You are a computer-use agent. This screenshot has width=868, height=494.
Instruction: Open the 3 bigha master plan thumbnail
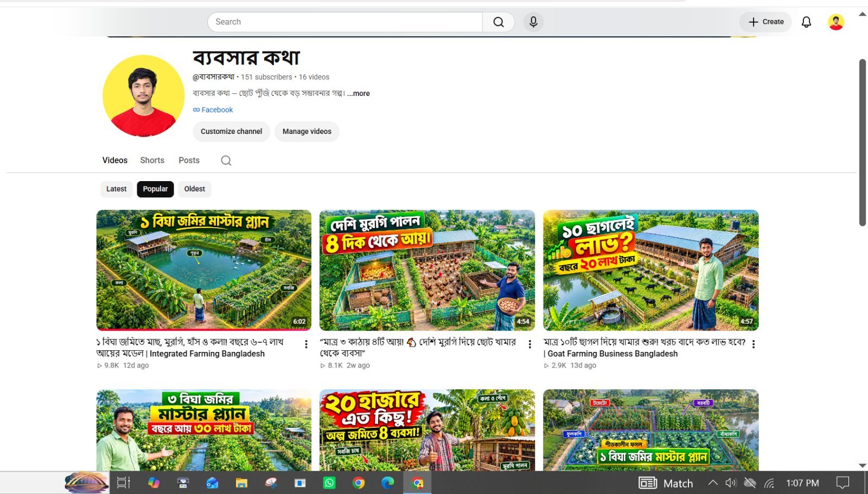204,429
